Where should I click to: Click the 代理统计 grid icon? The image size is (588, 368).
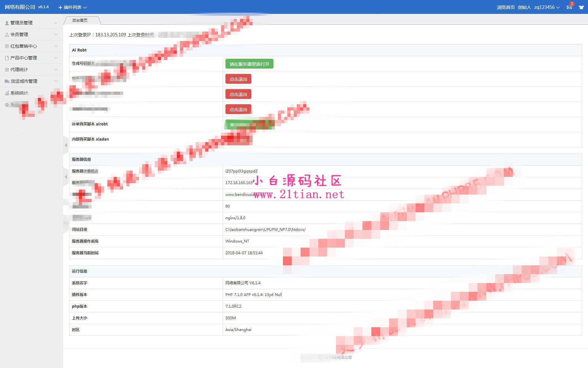coord(7,70)
